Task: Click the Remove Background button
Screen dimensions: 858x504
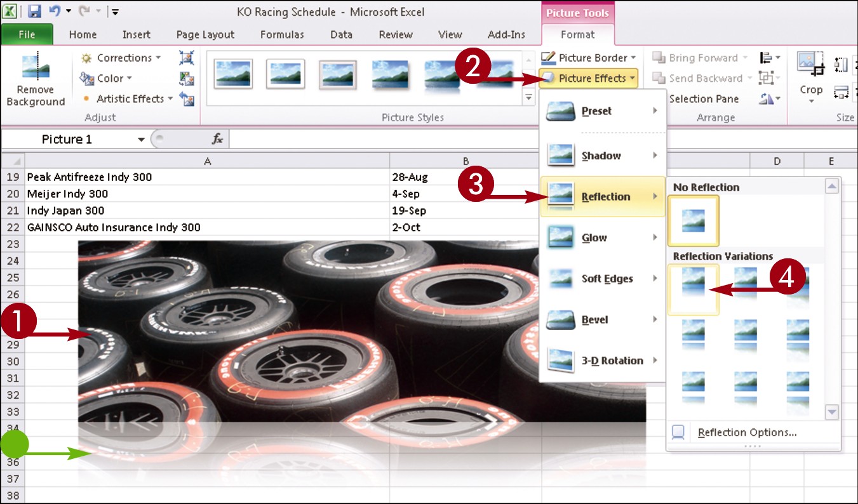Action: (36, 79)
